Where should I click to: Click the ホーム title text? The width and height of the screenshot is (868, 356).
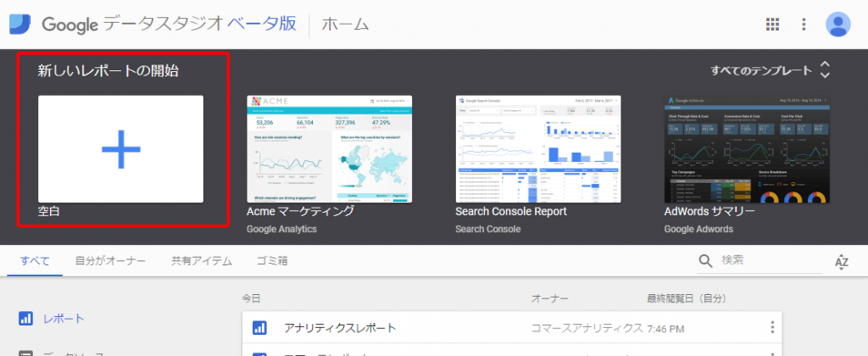click(345, 25)
